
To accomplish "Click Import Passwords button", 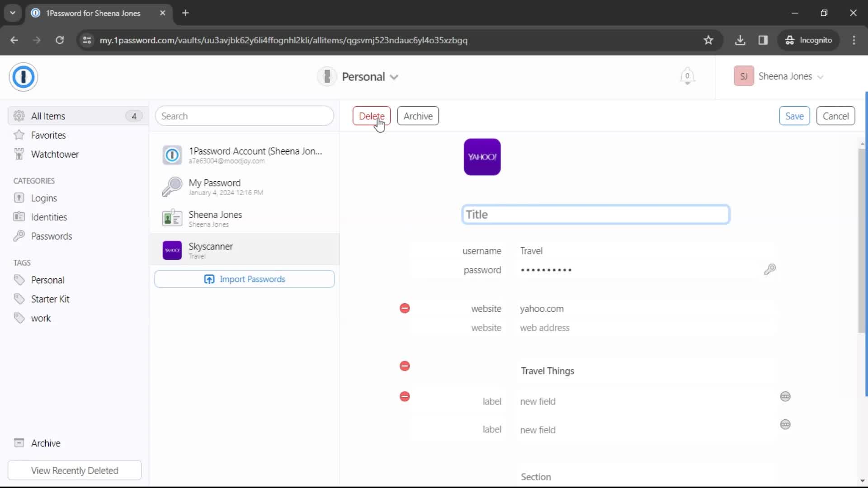I will click(245, 279).
